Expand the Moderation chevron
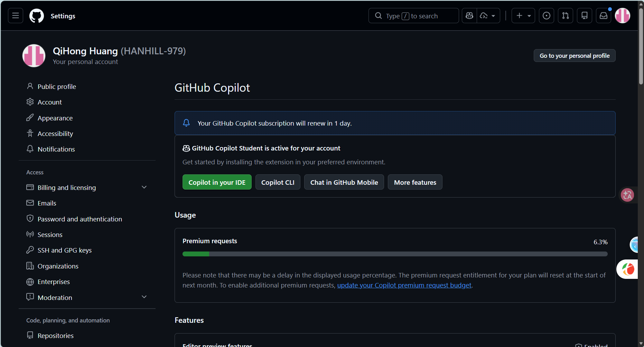Screen dimensions: 644x347 144,297
